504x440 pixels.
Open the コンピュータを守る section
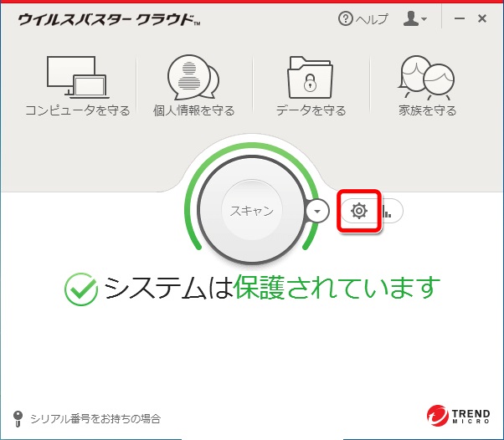(x=78, y=86)
